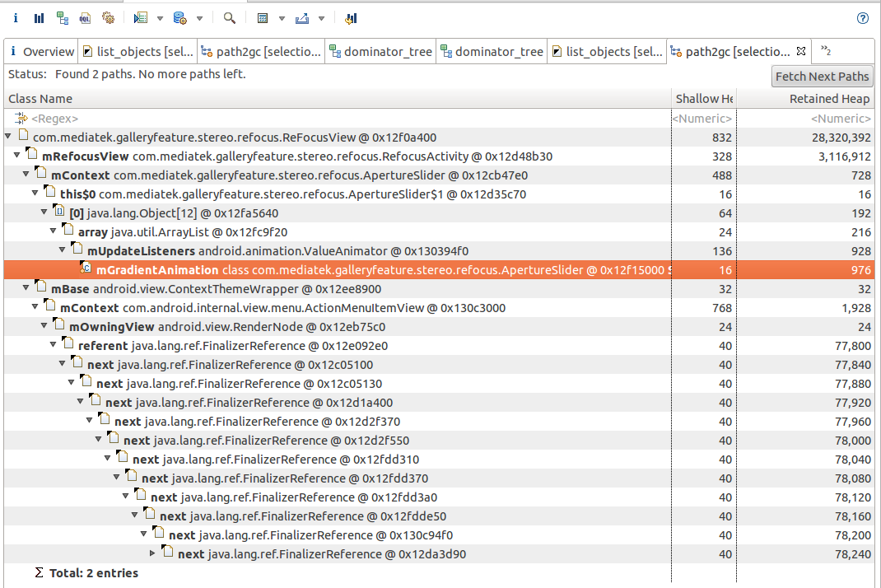Open the Dominator Tree toolbar icon
The image size is (881, 588).
pyautogui.click(x=63, y=17)
